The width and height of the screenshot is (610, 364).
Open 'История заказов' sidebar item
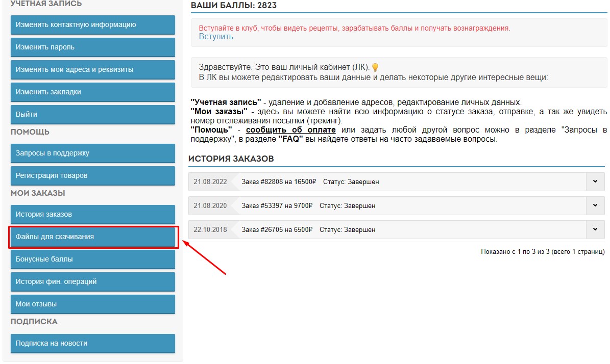[93, 214]
